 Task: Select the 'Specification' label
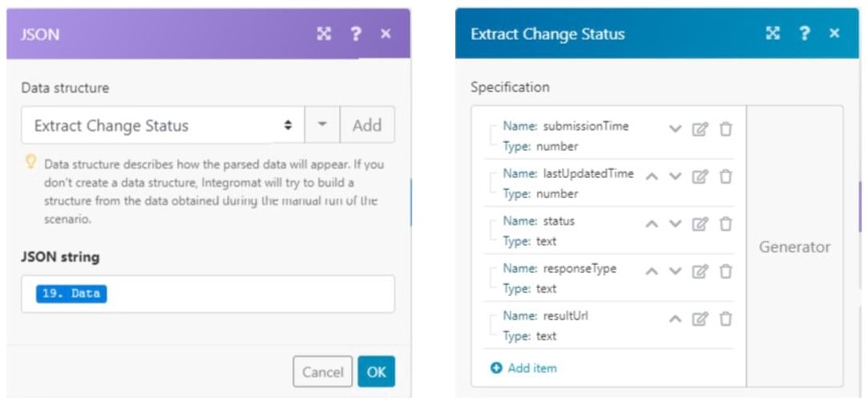tap(510, 87)
